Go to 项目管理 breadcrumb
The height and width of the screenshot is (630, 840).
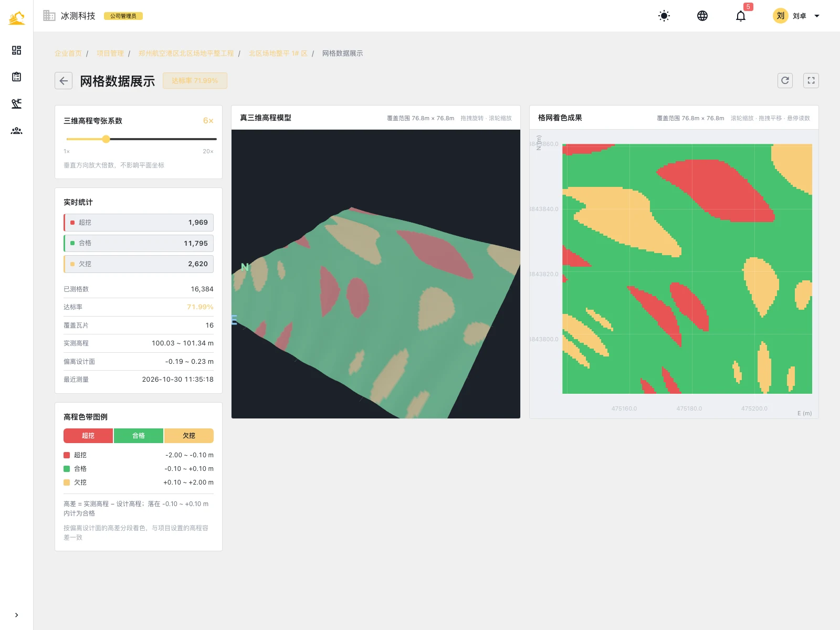(110, 54)
